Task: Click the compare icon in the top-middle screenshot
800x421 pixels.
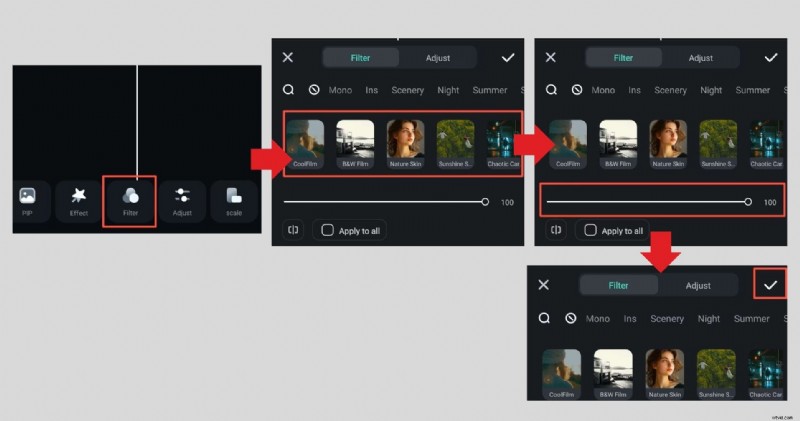Action: (293, 230)
